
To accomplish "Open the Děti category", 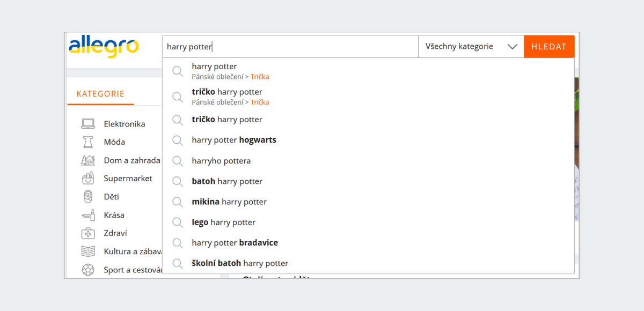I will [111, 197].
